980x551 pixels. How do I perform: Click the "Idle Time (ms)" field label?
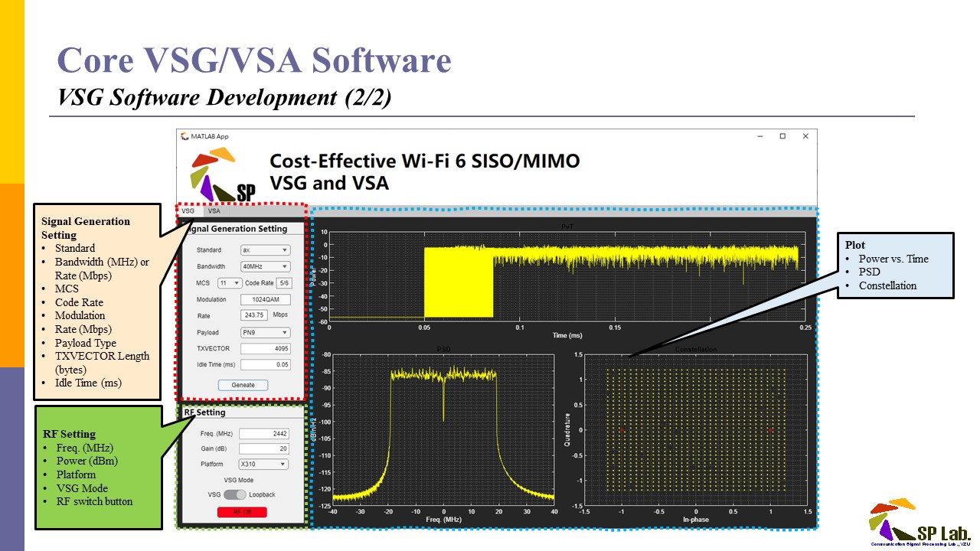point(216,364)
